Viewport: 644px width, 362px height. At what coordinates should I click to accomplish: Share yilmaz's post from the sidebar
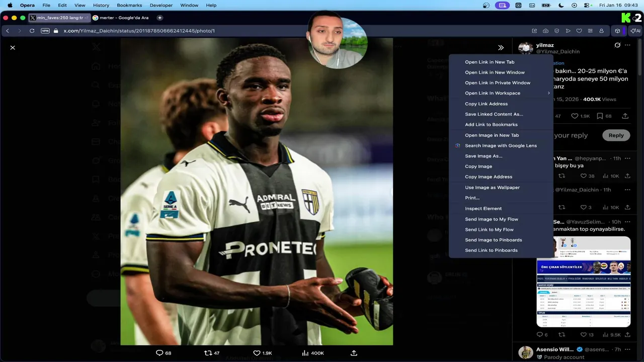pyautogui.click(x=625, y=116)
